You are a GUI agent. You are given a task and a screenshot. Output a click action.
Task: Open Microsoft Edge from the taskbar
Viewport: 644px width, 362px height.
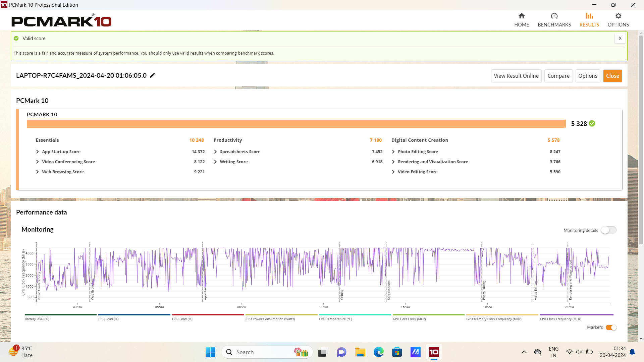coord(378,352)
